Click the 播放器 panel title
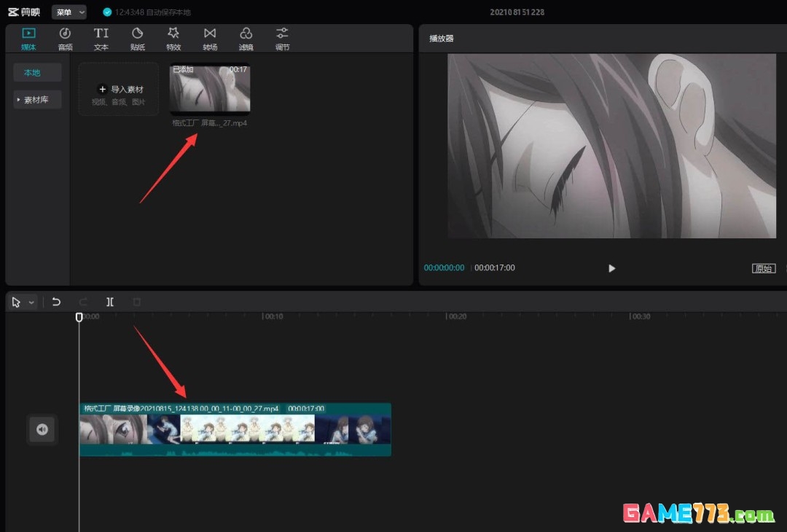Image resolution: width=787 pixels, height=532 pixels. pos(441,38)
